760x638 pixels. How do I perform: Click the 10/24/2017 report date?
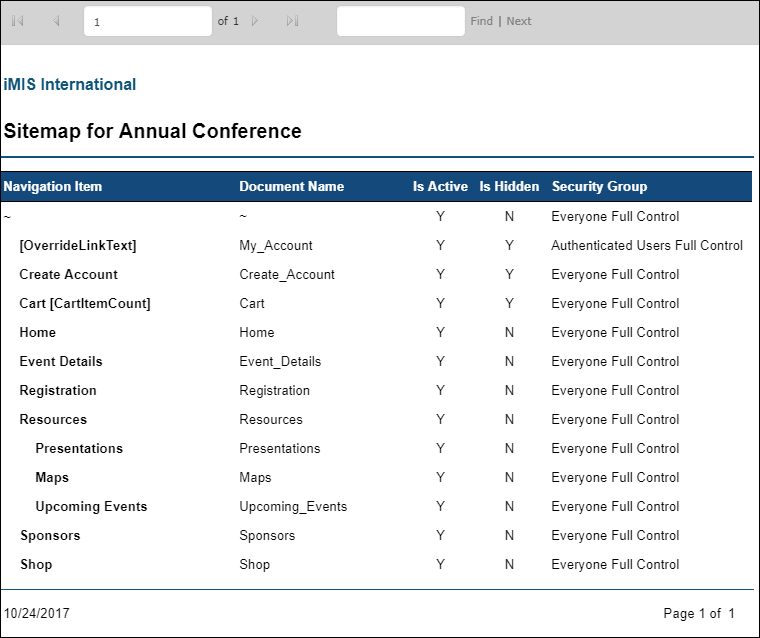(x=37, y=613)
